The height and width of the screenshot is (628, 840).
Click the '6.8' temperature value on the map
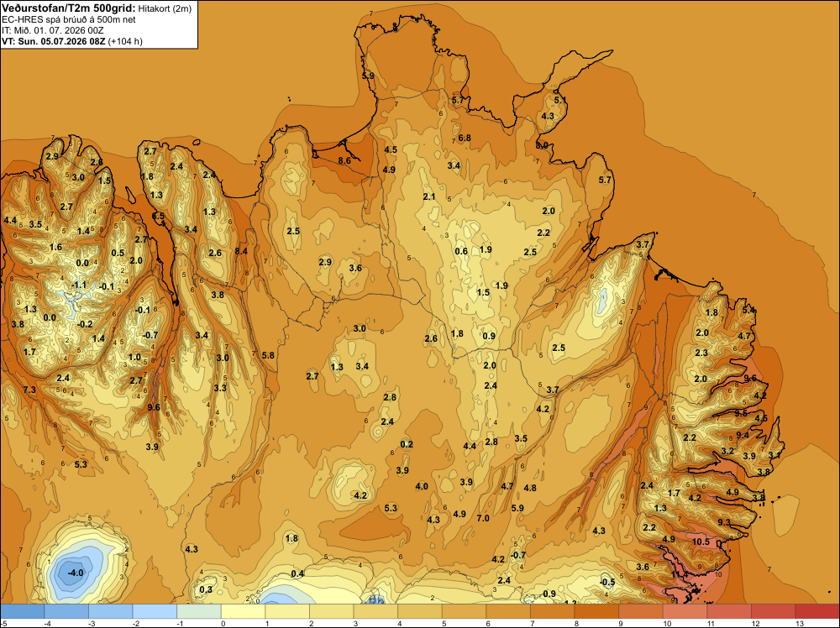464,139
